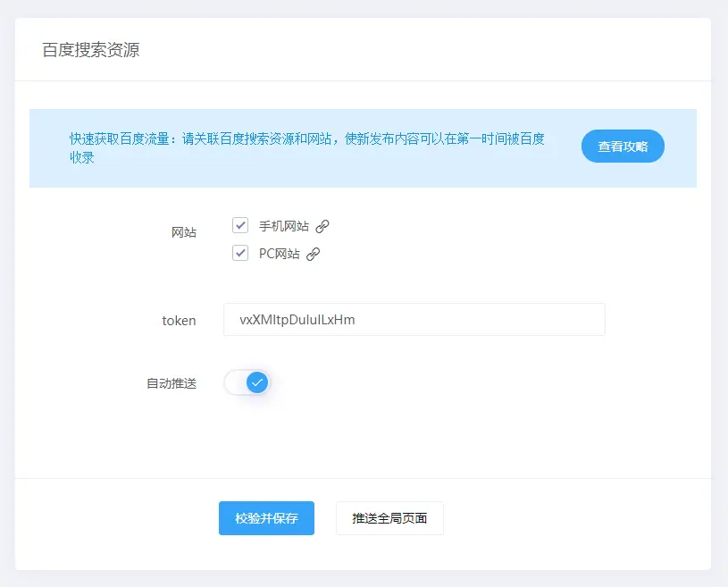Click the 收录 text in the notice banner
Viewport: 728px width, 587px height.
pyautogui.click(x=82, y=157)
